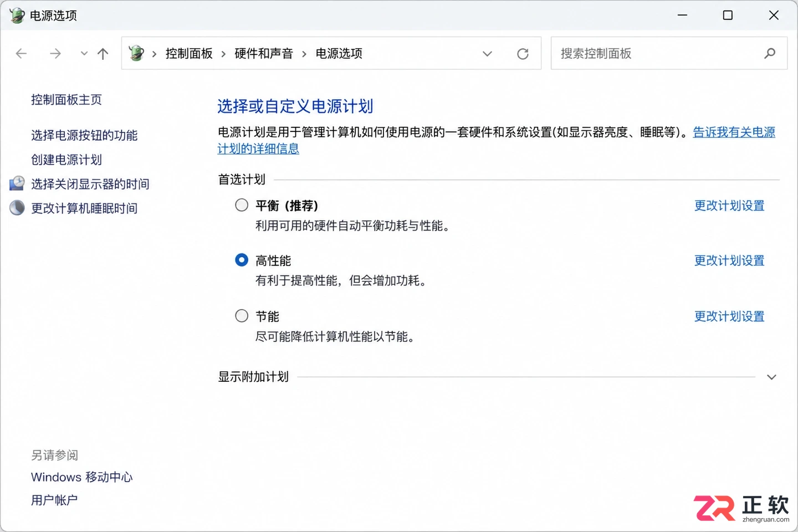Click 控制面板 in the breadcrumb

pos(189,54)
